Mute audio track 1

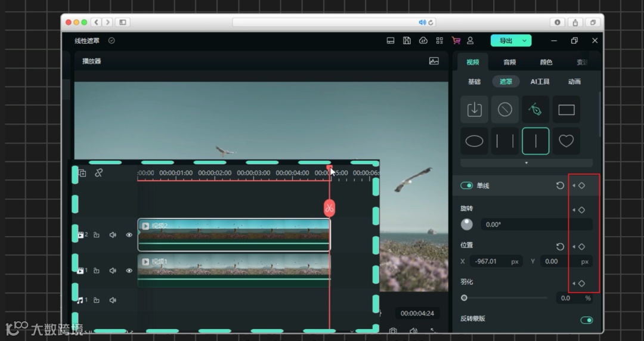coord(113,300)
